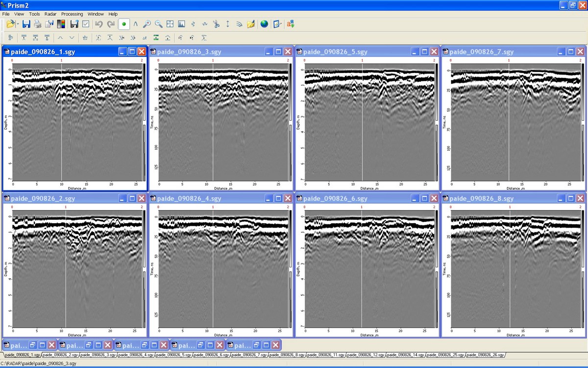This screenshot has width=588, height=368.
Task: Switch to the paide_090826_11.sgy tab
Action: pyautogui.click(x=327, y=355)
